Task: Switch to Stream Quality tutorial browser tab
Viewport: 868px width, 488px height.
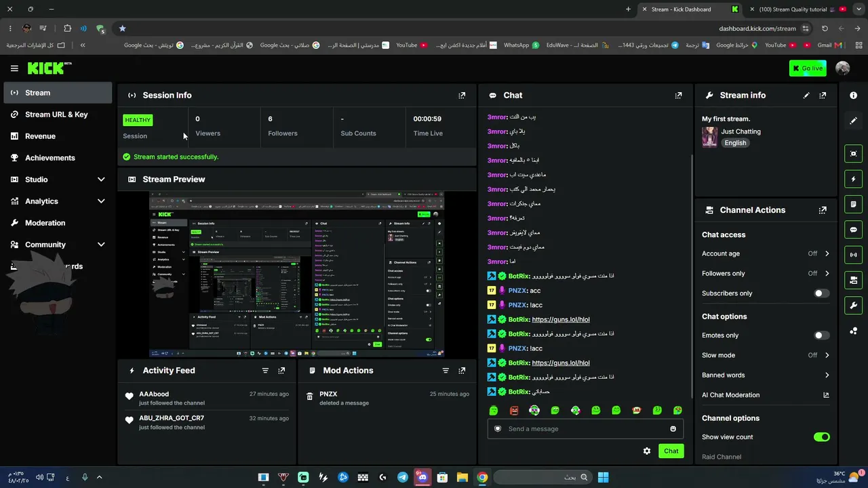Action: coord(797,9)
